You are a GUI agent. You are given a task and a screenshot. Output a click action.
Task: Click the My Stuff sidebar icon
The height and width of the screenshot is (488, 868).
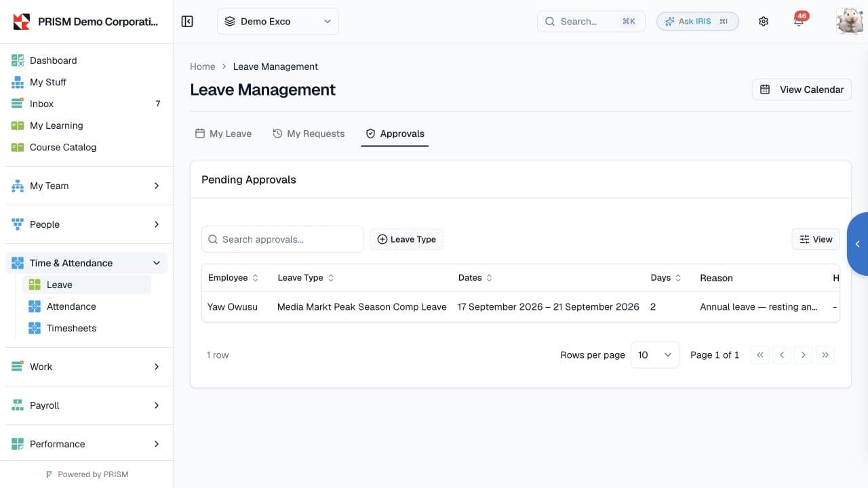(18, 82)
